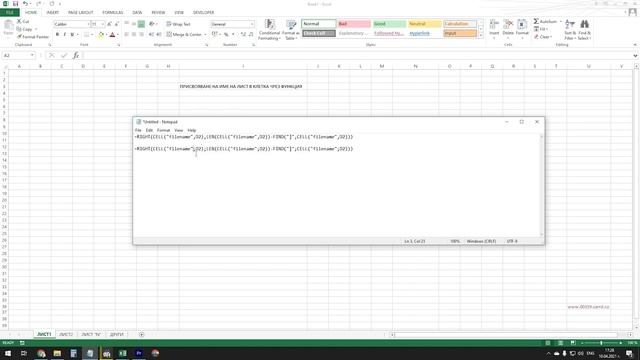Switch to the FORMULAS ribbon tab
640x360 pixels.
click(x=113, y=13)
